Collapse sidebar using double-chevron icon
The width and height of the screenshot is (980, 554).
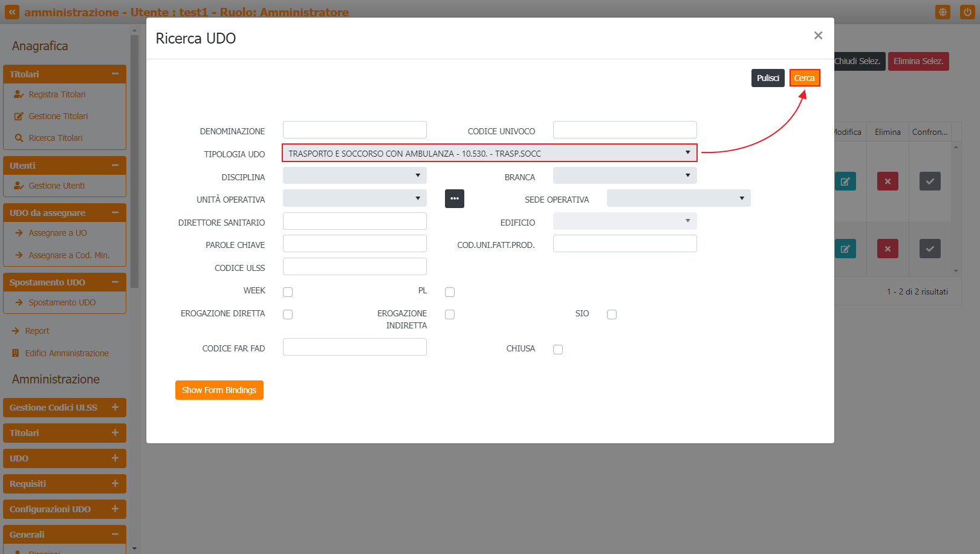(11, 12)
